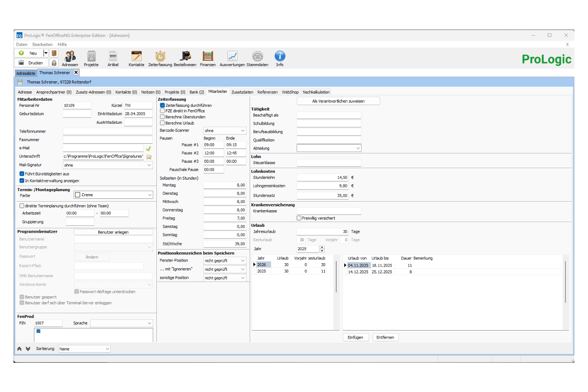588x392 pixels.
Task: Open the Projekte toolbar icon
Action: tap(91, 56)
